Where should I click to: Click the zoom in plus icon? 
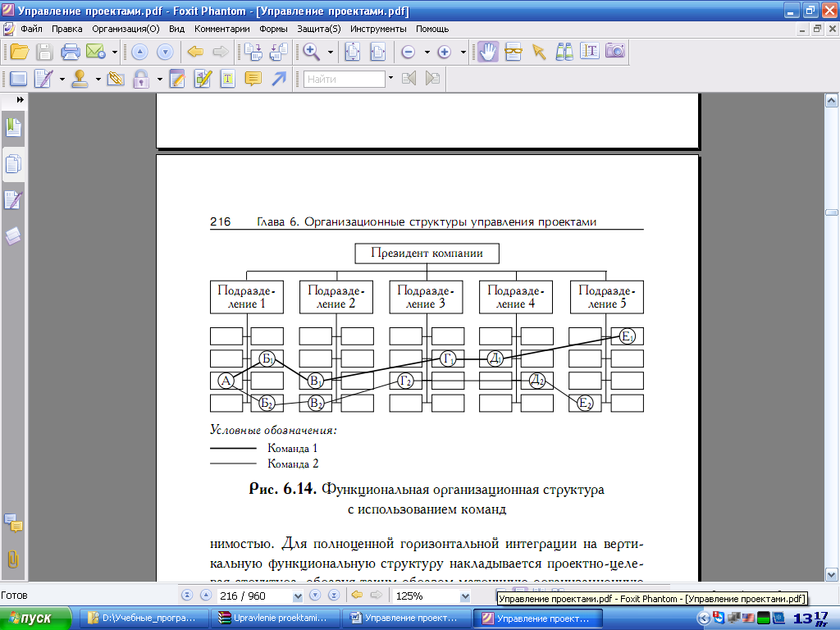[444, 52]
